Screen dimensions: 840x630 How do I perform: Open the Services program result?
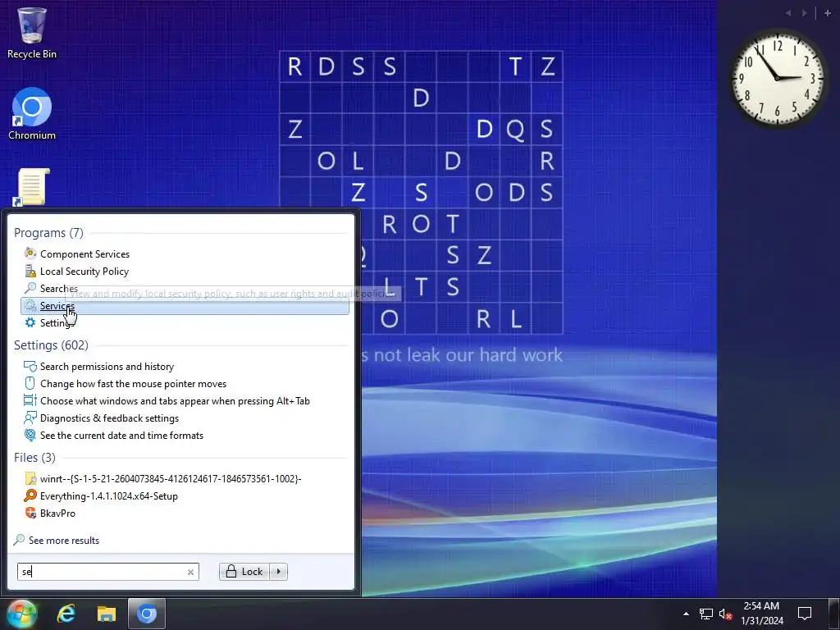point(185,306)
